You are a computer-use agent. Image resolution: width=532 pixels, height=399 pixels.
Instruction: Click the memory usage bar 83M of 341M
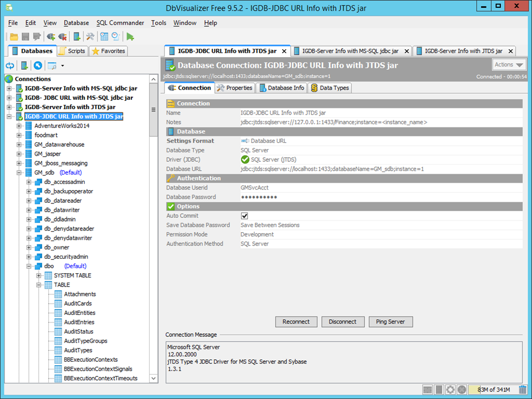[492, 390]
